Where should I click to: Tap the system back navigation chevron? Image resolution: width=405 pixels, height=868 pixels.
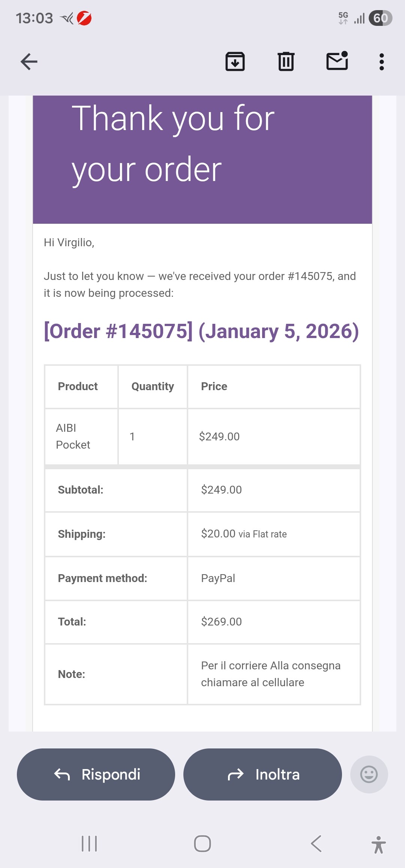coord(316,844)
